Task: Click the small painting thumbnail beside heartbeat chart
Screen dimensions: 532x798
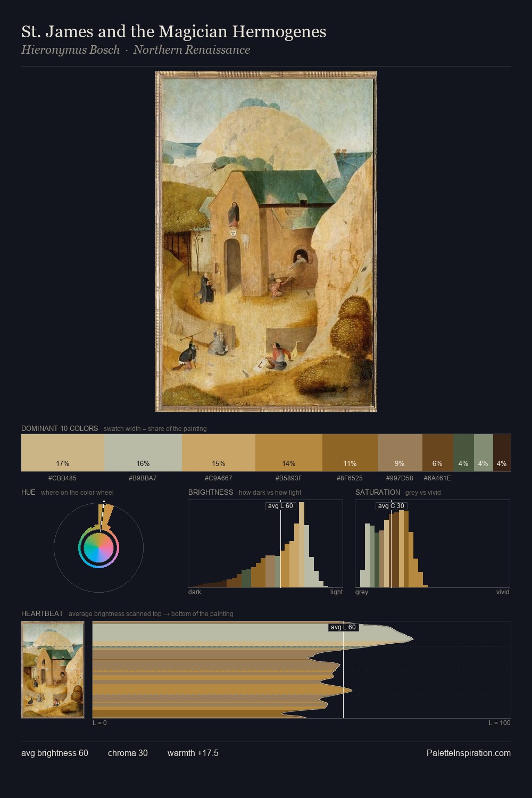Action: 53,670
